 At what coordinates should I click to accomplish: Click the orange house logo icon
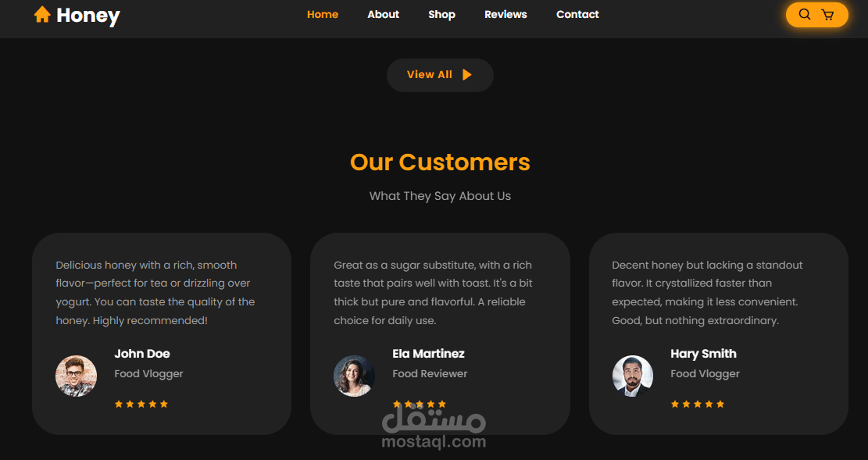42,14
